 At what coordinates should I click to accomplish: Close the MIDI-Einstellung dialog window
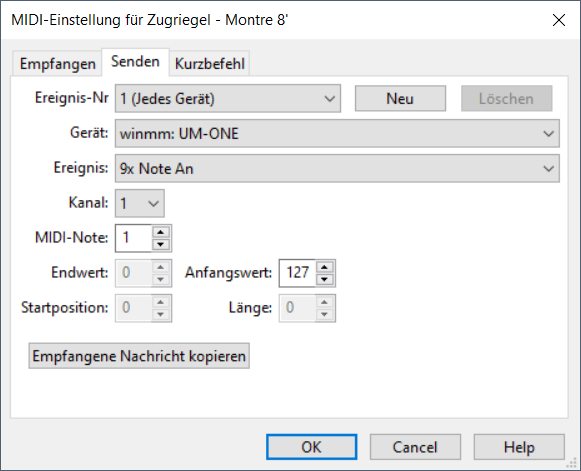559,20
